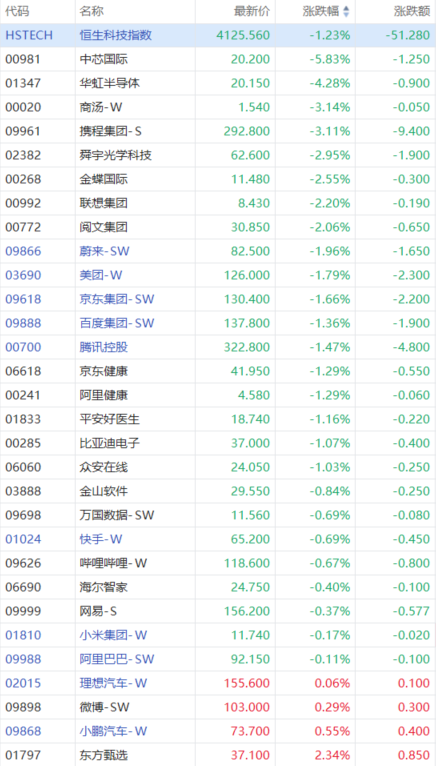Sort by the 涨跌幅 sort arrow icon

click(347, 11)
